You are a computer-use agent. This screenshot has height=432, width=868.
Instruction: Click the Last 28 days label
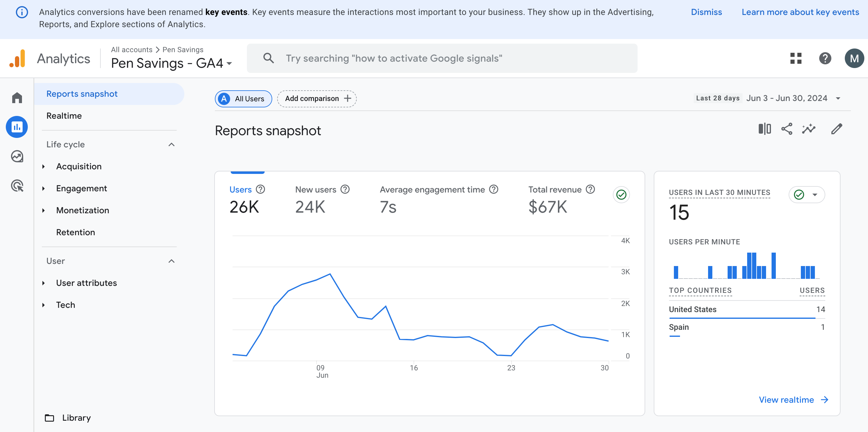(x=718, y=98)
